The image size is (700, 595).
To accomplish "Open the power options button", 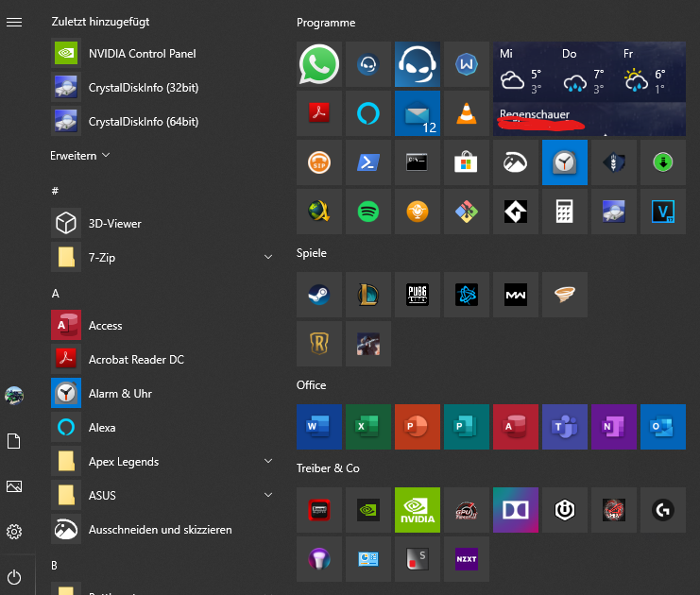I will 14,577.
